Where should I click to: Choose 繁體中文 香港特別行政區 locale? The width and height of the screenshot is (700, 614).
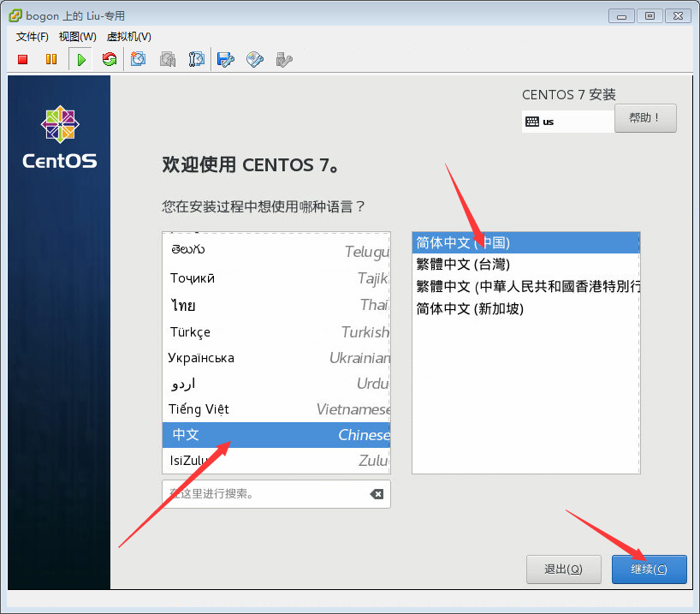(526, 286)
